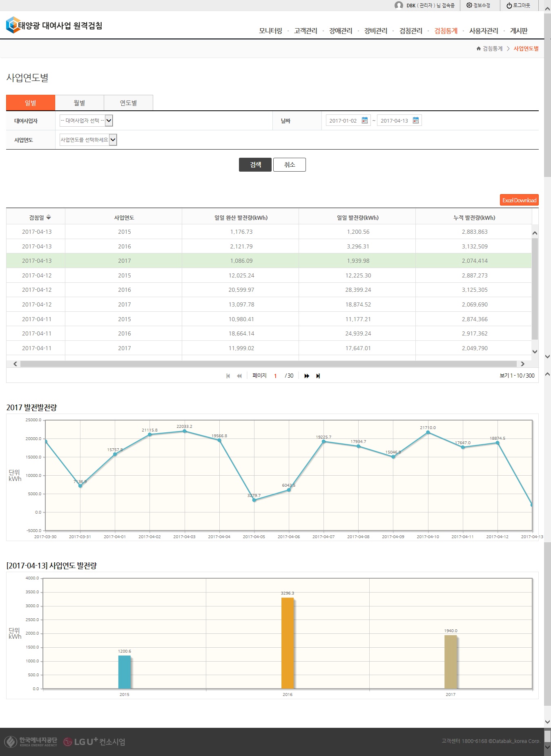Select the highlighted 2017-04-13 2017 row
This screenshot has height=756, width=551.
[x=269, y=261]
